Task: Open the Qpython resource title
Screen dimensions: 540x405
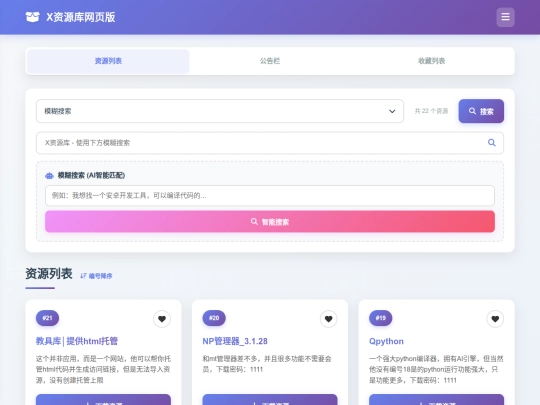Action: 386,341
